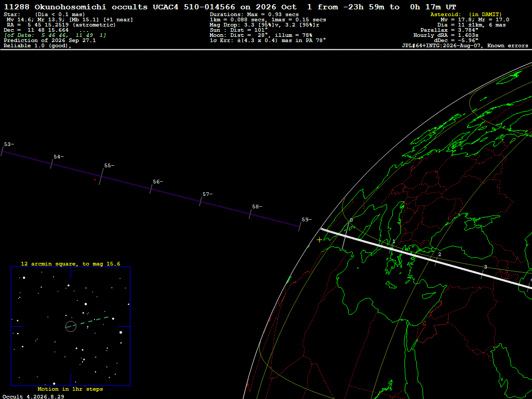Click the yellow plus marker near Earth's limb
This screenshot has height=399, width=532.
pos(320,240)
